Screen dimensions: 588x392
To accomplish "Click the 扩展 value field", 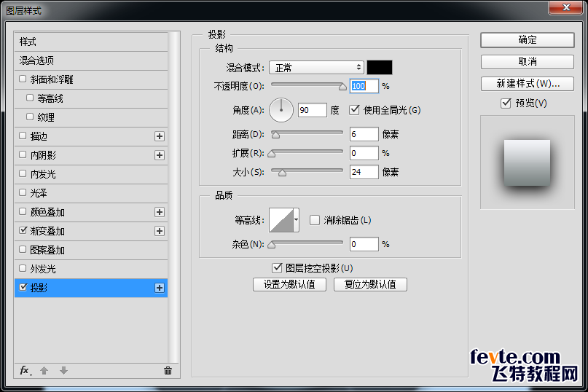I will [x=364, y=153].
